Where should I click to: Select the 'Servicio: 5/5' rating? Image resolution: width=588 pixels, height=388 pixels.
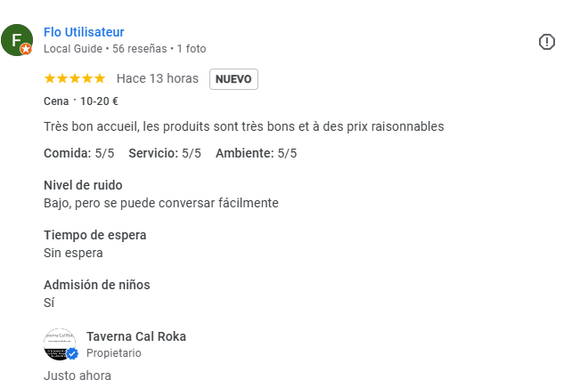pos(165,153)
